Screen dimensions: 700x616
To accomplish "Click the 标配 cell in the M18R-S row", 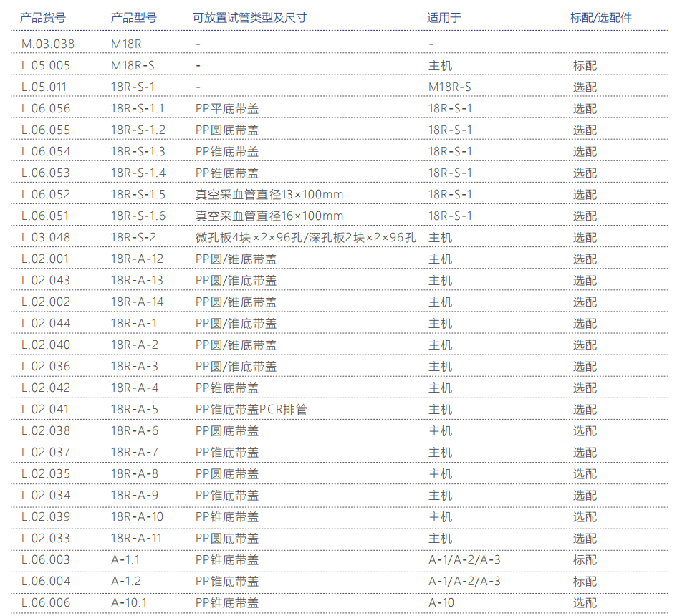I will coord(585,65).
